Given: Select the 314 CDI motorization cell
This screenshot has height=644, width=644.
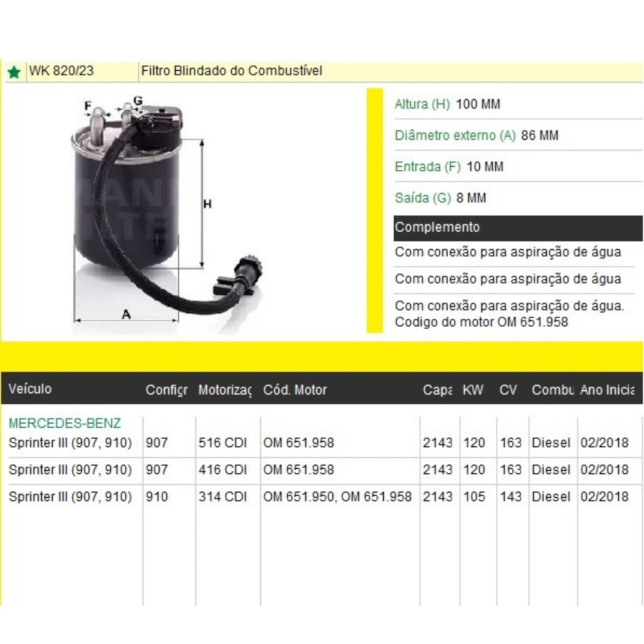Looking at the screenshot, I should 222,497.
